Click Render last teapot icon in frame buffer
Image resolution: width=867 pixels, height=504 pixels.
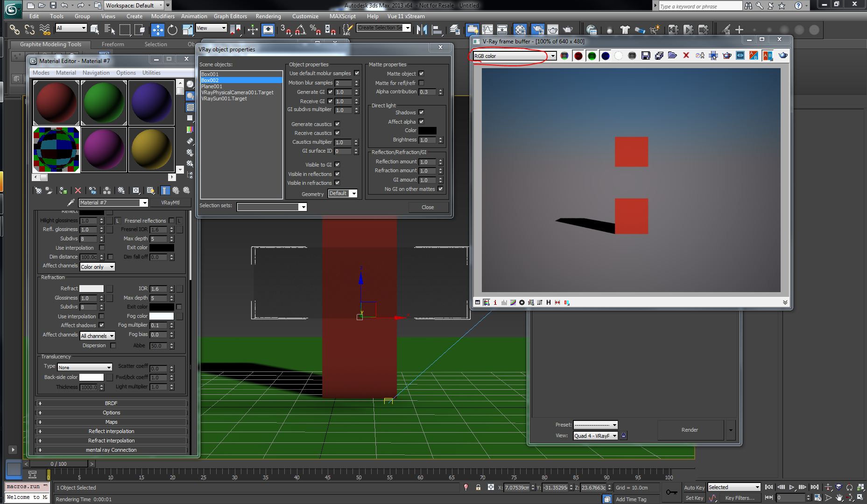coord(782,56)
